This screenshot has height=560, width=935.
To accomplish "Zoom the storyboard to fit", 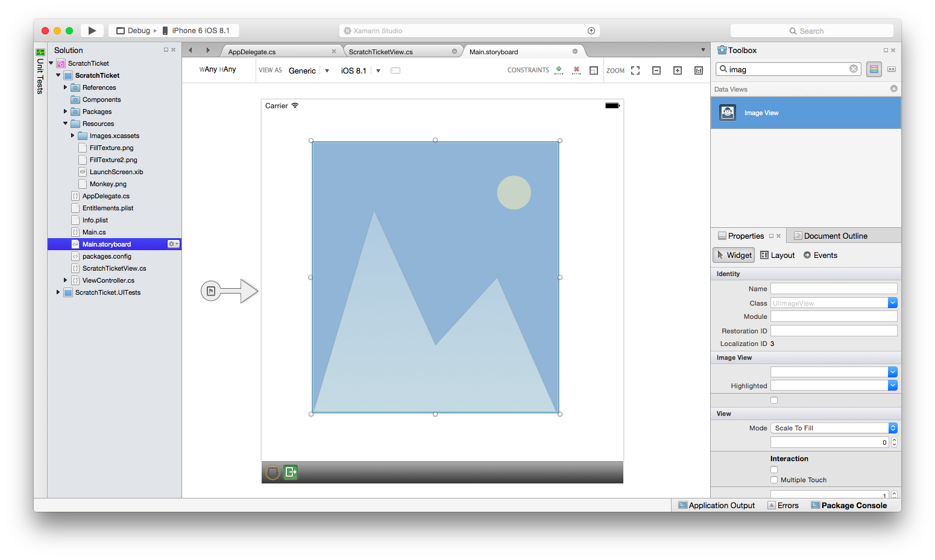I will (x=635, y=70).
